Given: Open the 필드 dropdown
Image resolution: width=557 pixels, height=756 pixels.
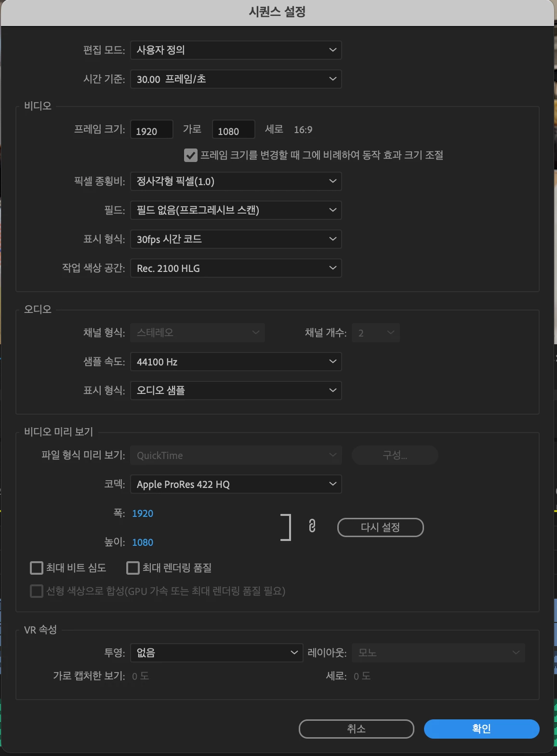Looking at the screenshot, I should click(236, 210).
